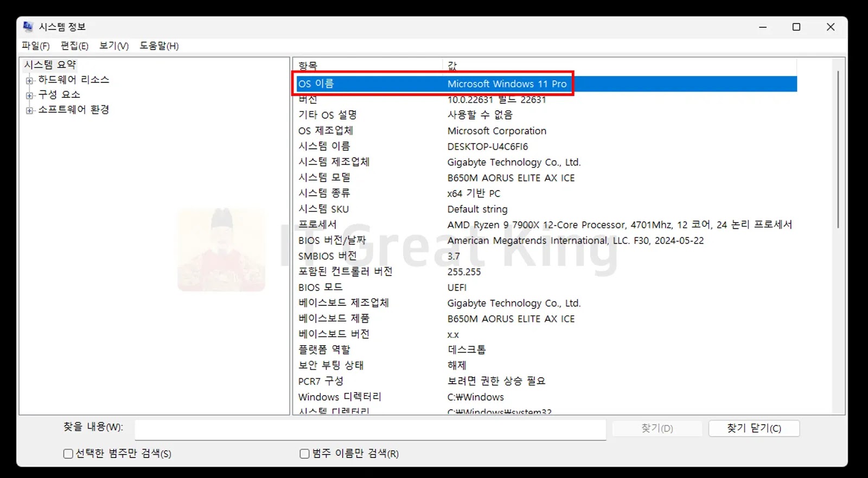Expand the 하드웨어 리소스 node

29,81
